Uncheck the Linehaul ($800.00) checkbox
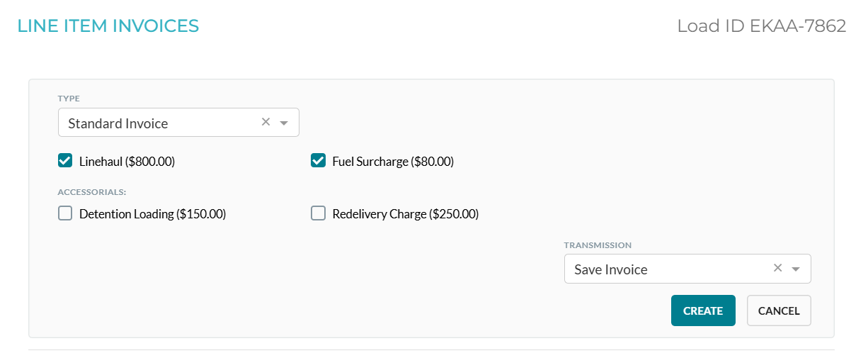The width and height of the screenshot is (868, 358). (65, 161)
